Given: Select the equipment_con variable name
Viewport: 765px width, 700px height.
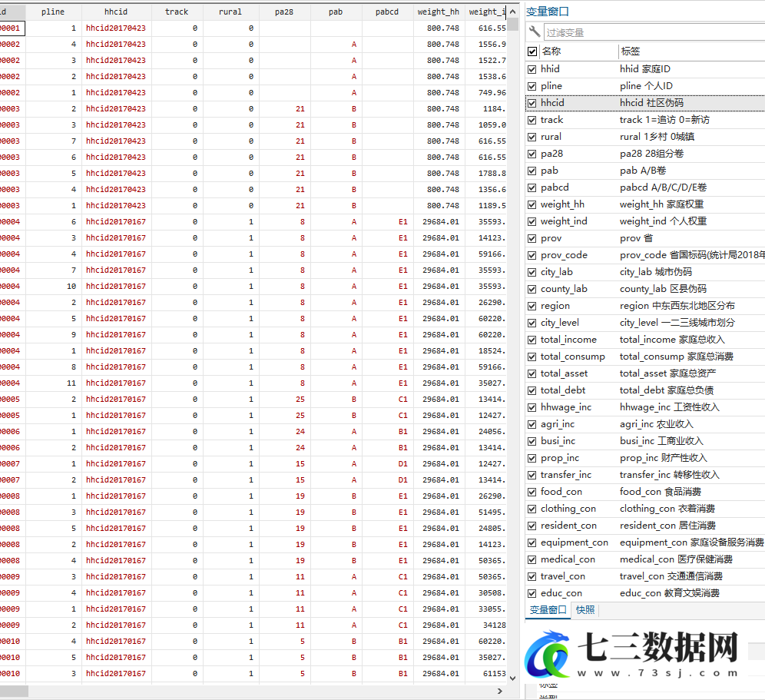Looking at the screenshot, I should (575, 542).
